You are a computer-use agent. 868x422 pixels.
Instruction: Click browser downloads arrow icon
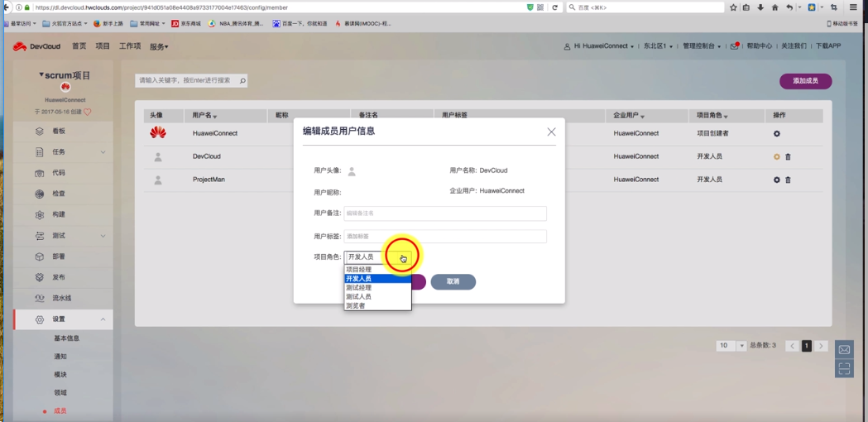(760, 7)
